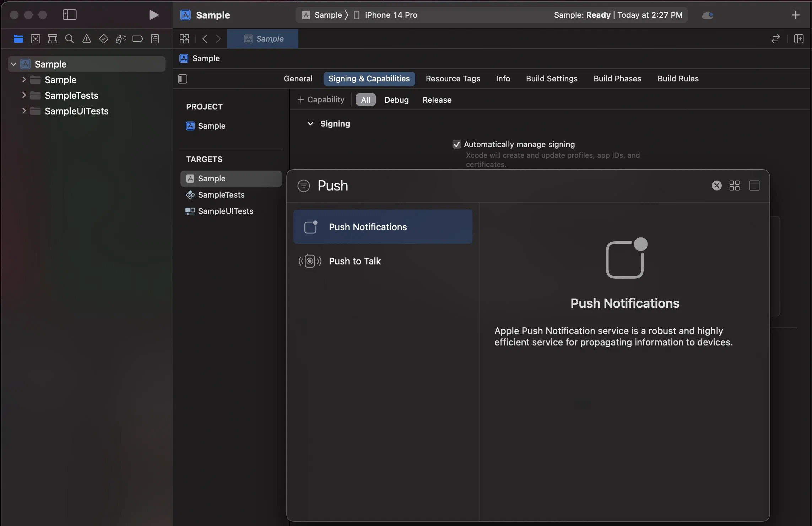
Task: Open the Breakpoint navigator icon
Action: (x=137, y=39)
